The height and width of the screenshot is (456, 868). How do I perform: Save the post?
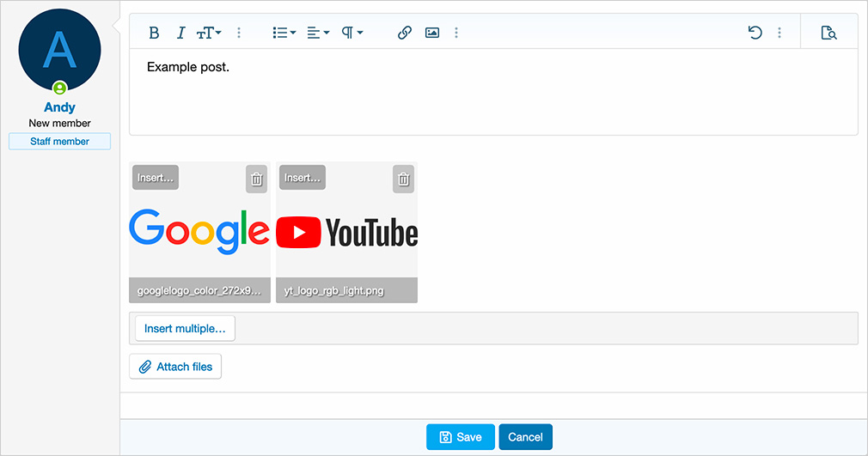pos(461,437)
